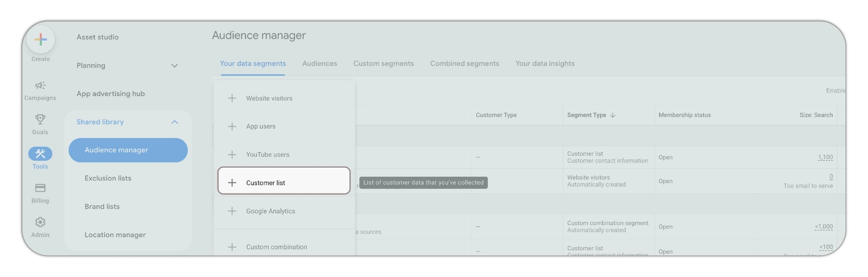
Task: Click the Customer Type column header
Action: pyautogui.click(x=496, y=115)
